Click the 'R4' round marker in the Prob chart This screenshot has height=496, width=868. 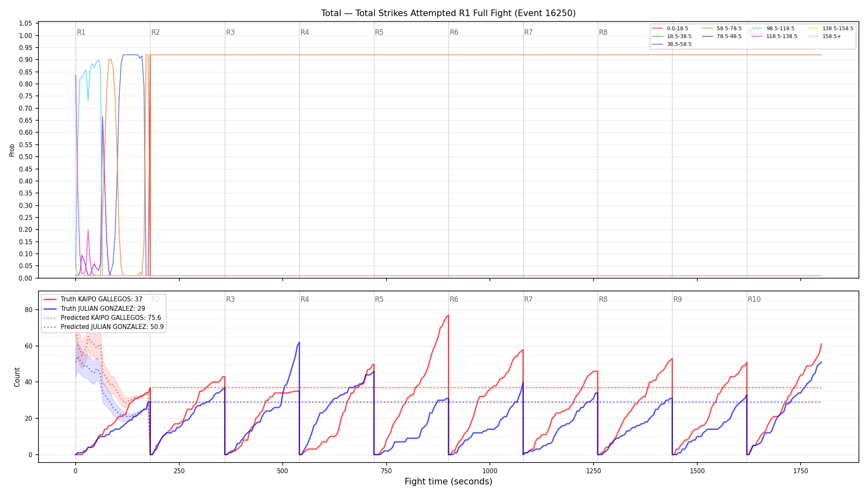305,32
